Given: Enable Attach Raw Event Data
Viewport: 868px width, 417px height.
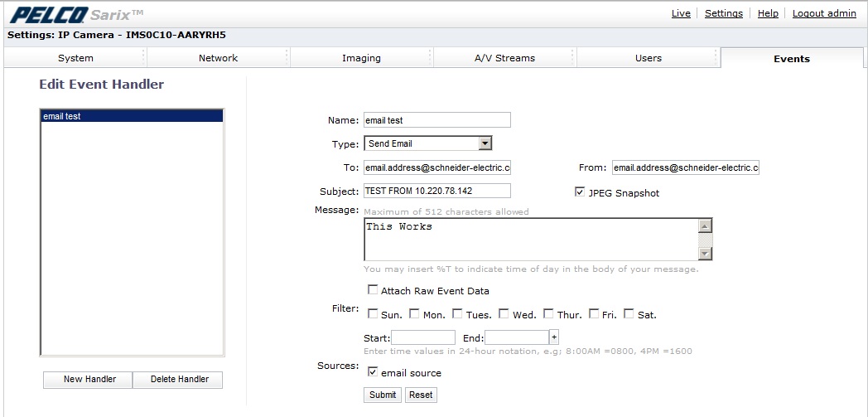Looking at the screenshot, I should (x=373, y=290).
